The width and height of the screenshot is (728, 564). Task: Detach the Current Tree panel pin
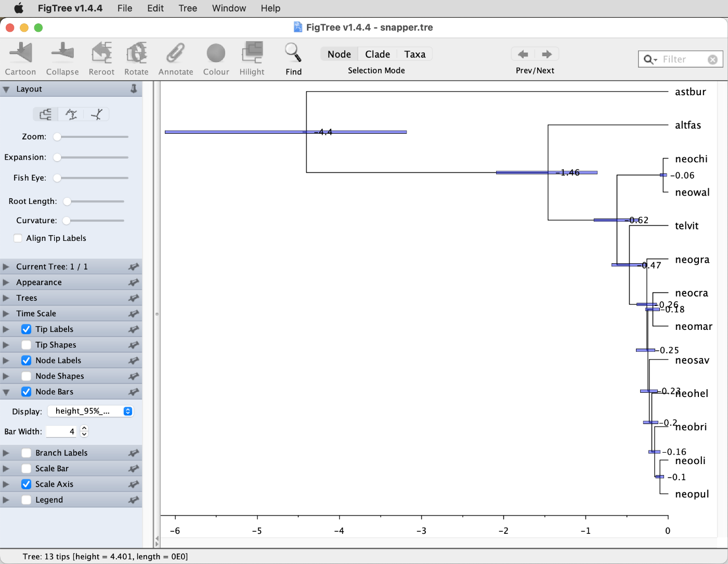(134, 267)
